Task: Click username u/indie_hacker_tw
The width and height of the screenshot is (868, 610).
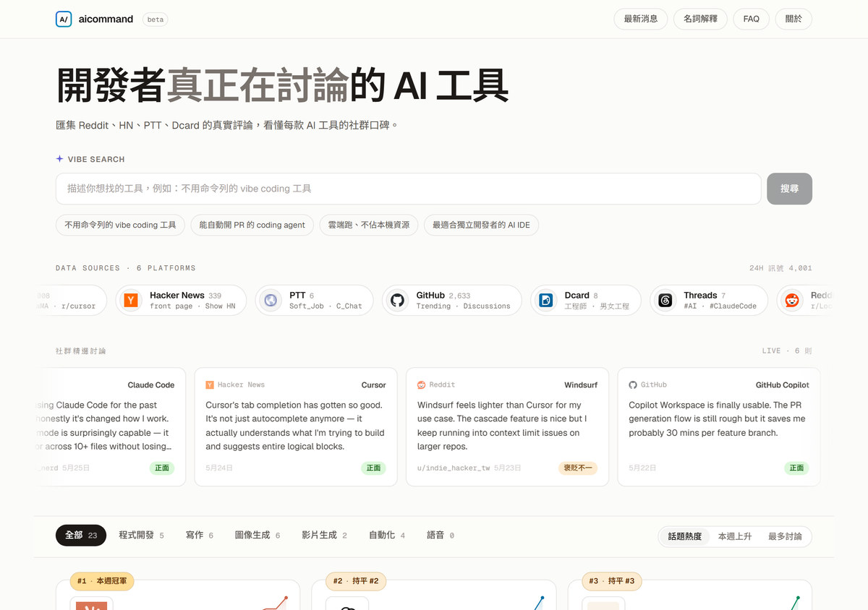Action: [x=454, y=468]
